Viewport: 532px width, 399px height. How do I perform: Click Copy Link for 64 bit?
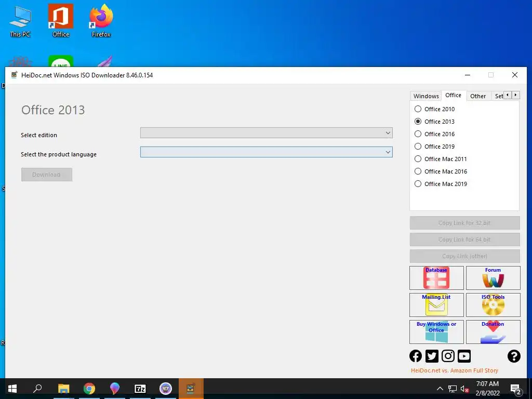464,240
